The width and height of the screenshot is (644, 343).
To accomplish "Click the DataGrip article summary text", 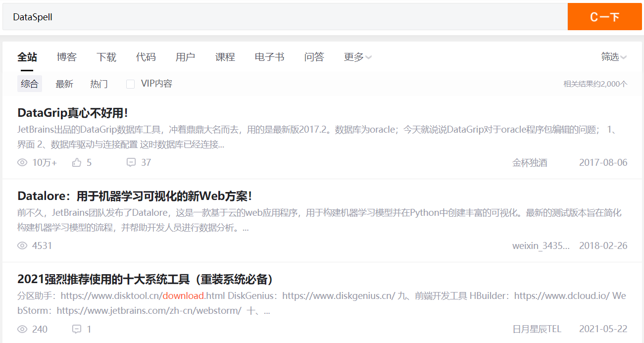I will pyautogui.click(x=317, y=137).
